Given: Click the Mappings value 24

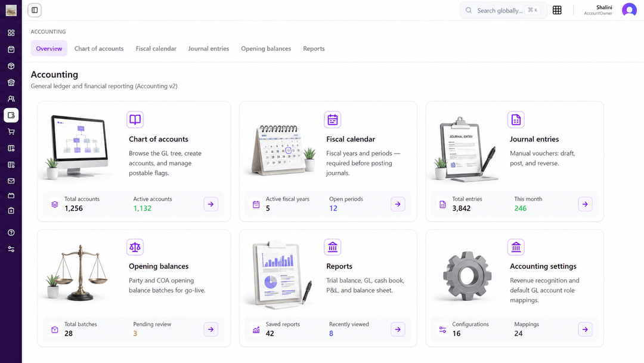Looking at the screenshot, I should coord(518,333).
